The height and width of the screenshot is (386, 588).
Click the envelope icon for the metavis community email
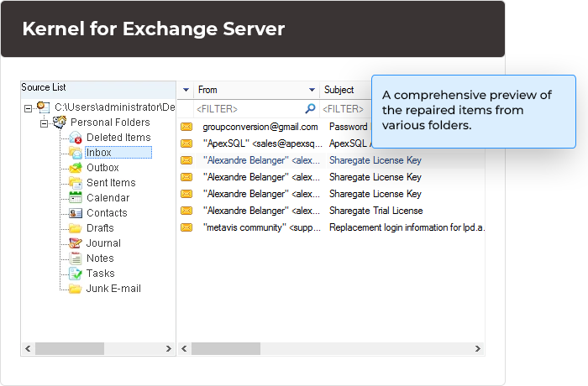186,227
